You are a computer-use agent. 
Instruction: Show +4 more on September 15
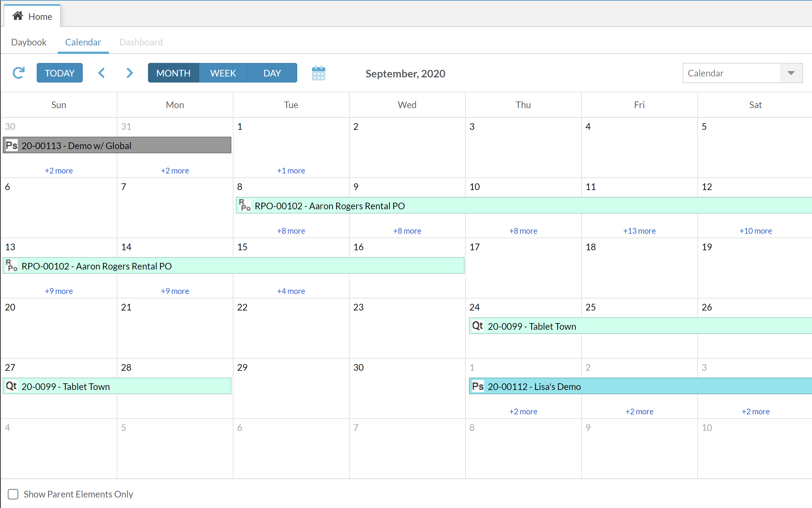coord(291,291)
